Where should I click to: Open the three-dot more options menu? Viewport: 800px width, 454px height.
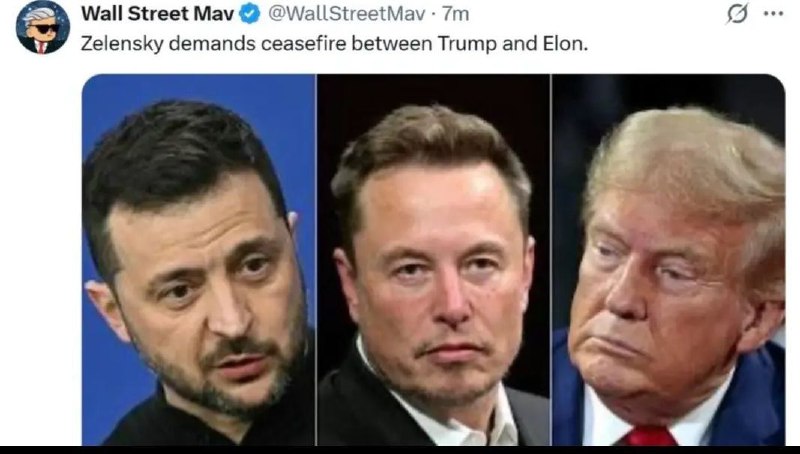[x=773, y=14]
